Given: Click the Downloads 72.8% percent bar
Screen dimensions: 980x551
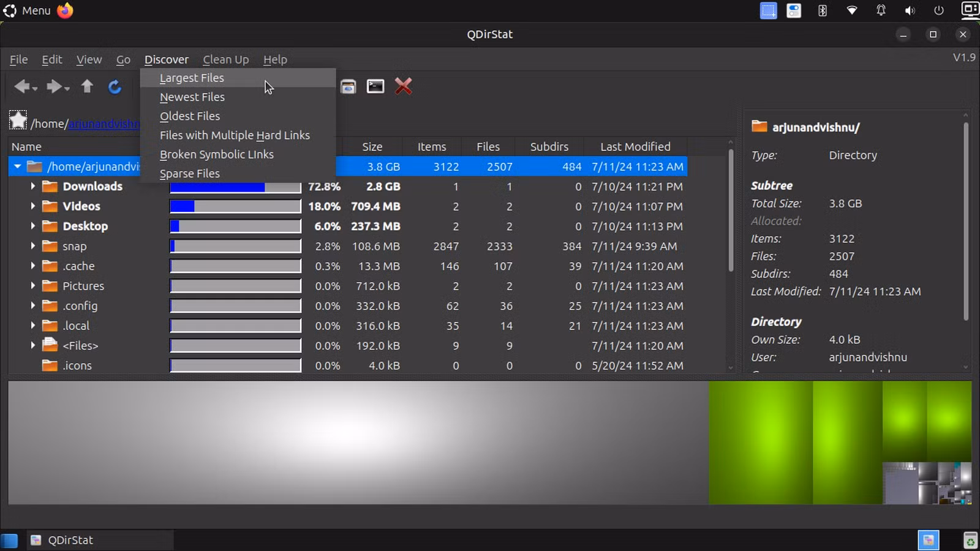Looking at the screenshot, I should 235,186.
